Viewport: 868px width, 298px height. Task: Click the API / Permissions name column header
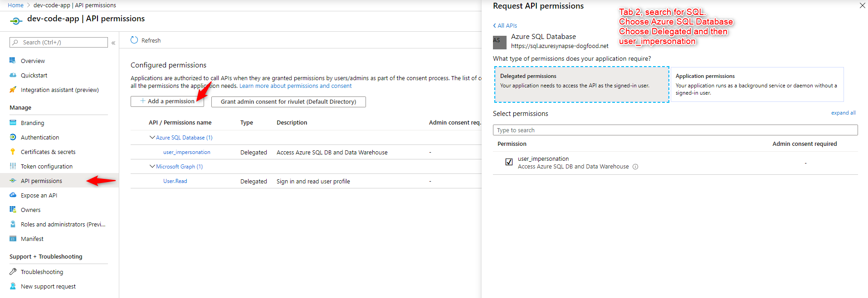[180, 122]
